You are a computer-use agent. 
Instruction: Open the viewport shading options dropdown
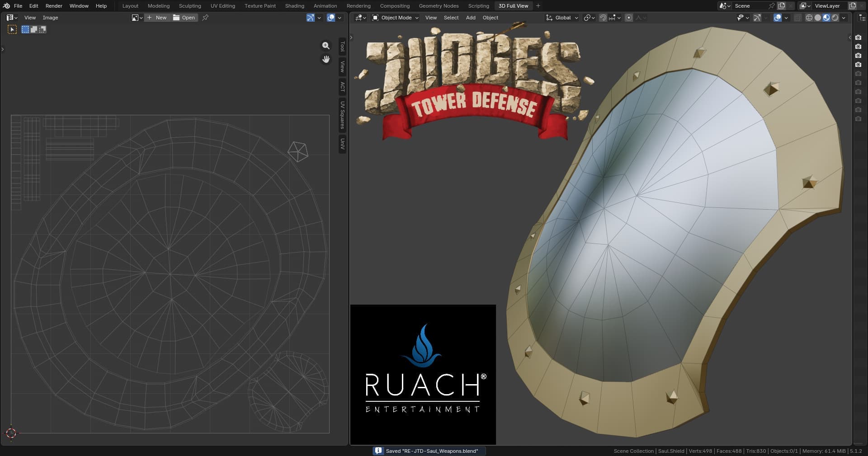pyautogui.click(x=844, y=18)
